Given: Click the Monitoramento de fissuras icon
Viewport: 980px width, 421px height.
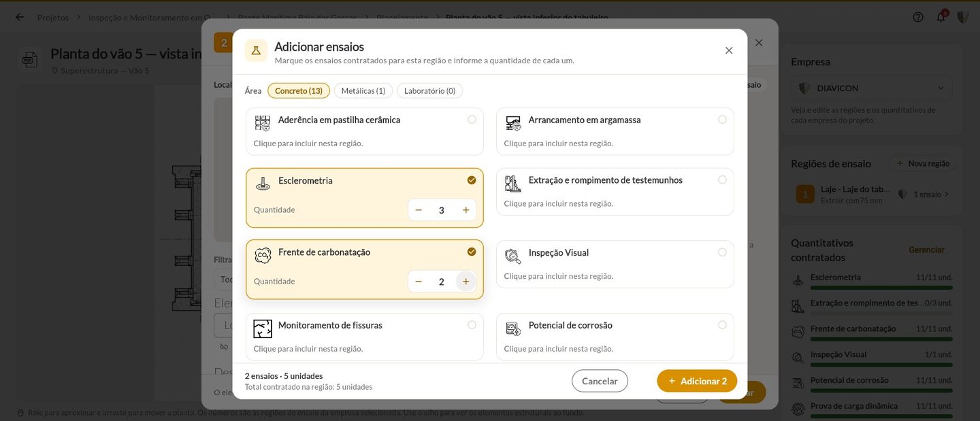Looking at the screenshot, I should [x=263, y=329].
